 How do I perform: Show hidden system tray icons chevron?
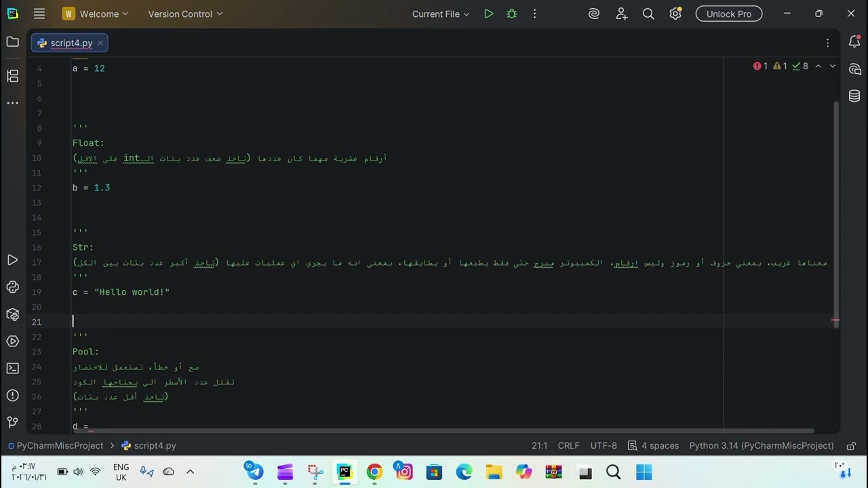(x=190, y=472)
